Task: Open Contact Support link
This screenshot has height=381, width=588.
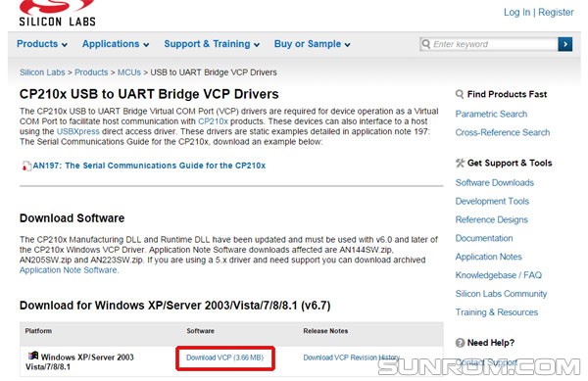Action: click(x=486, y=362)
